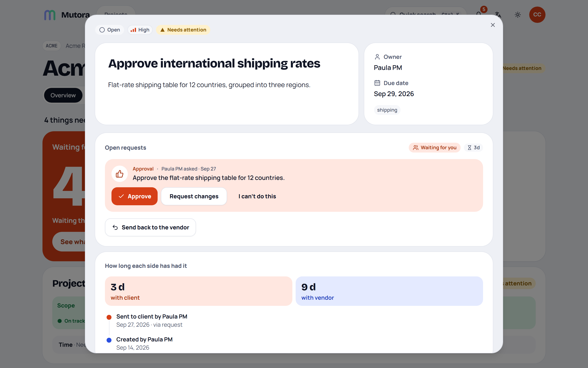Viewport: 588px width, 368px height.
Task: Close the task detail dialog
Action: [x=492, y=25]
